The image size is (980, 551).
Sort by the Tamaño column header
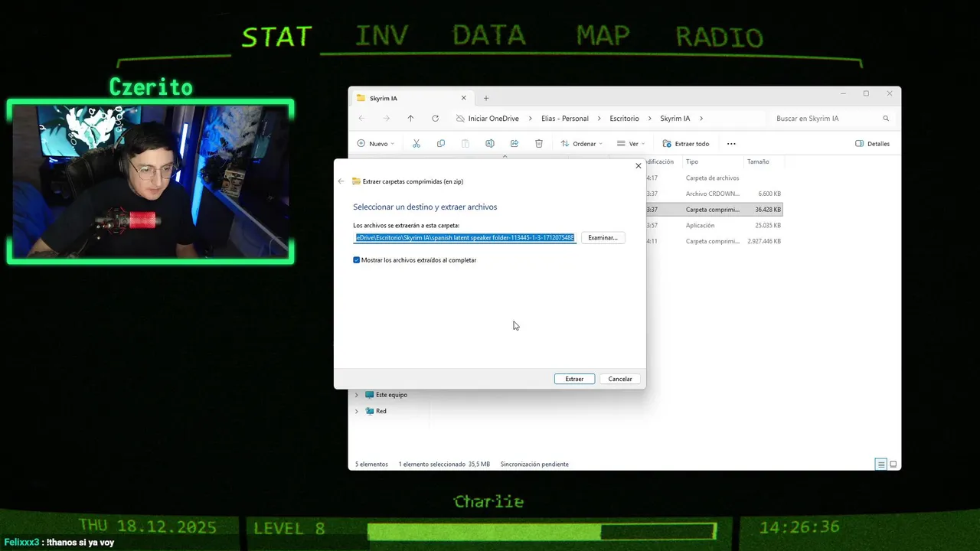[763, 161]
